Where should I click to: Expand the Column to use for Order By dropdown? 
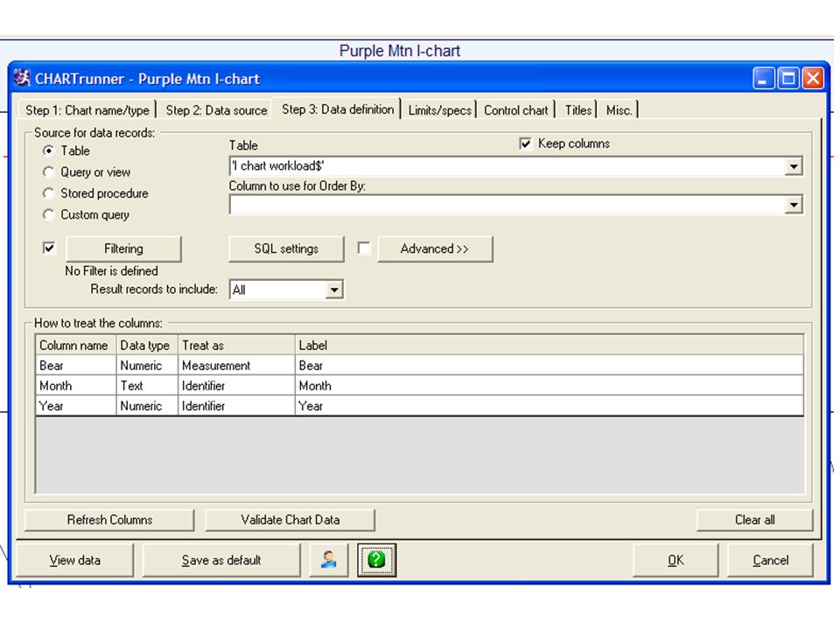794,205
